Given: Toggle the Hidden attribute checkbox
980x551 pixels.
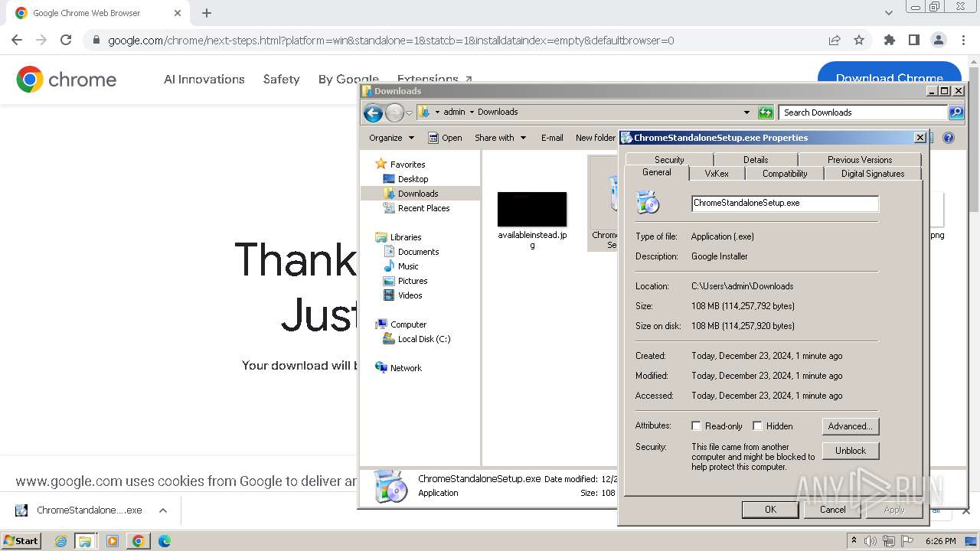Looking at the screenshot, I should pos(757,426).
